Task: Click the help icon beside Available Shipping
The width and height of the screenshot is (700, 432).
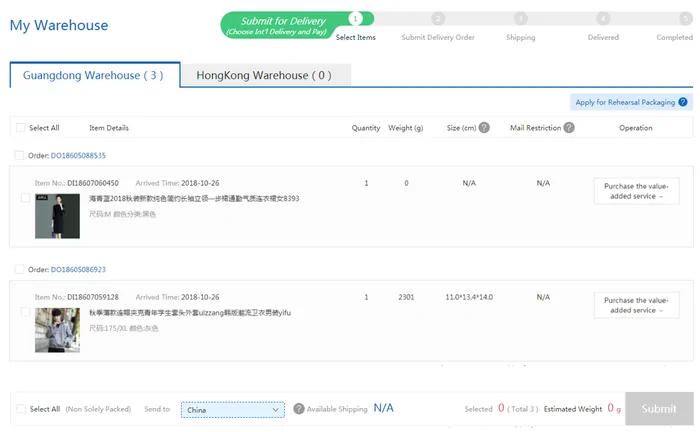Action: [299, 408]
